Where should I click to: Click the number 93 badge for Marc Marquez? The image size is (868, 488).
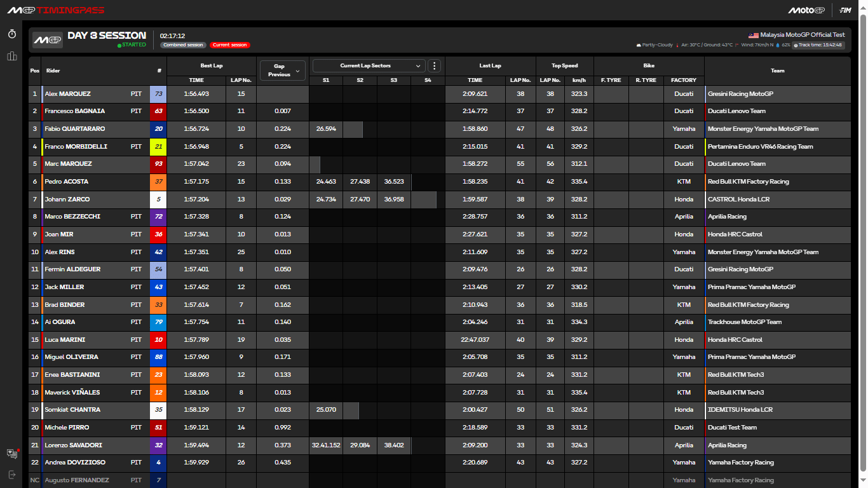click(x=158, y=164)
